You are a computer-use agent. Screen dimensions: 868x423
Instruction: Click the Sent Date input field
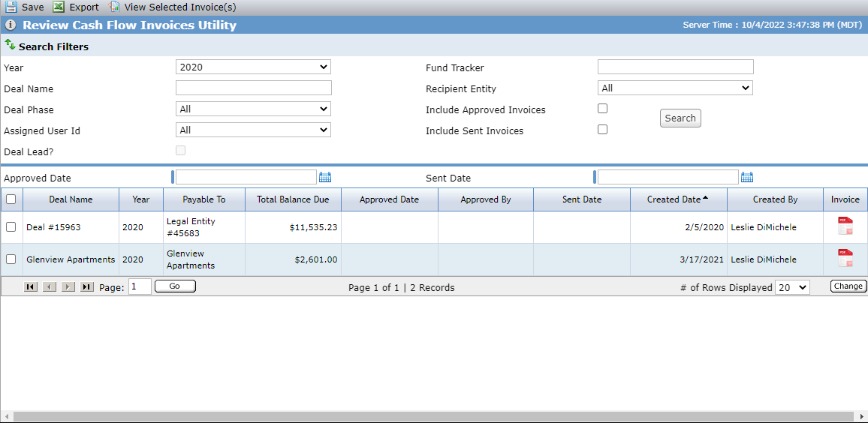(x=668, y=177)
